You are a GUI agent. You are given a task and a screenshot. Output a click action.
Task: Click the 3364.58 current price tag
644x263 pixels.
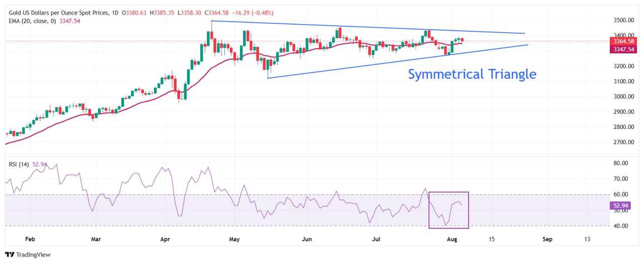coord(622,41)
